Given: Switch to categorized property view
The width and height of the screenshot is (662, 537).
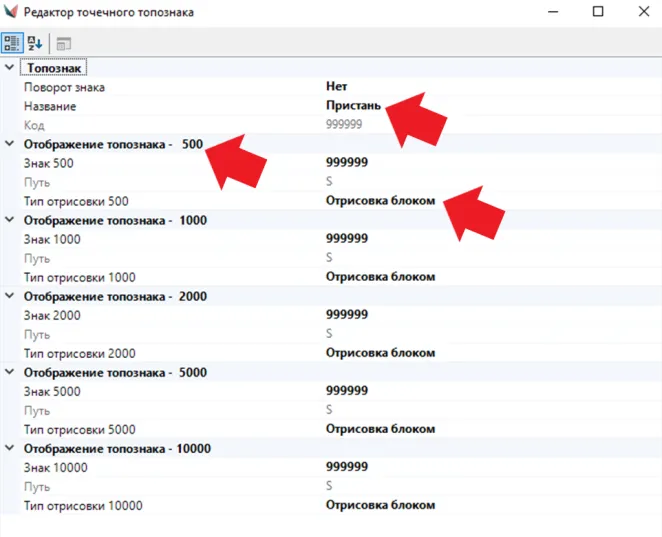Looking at the screenshot, I should point(12,43).
